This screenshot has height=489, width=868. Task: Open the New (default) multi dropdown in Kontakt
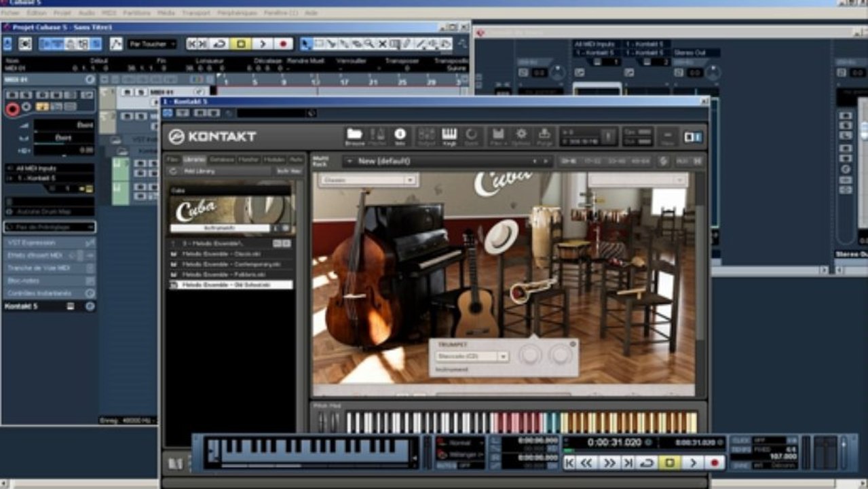[x=448, y=161]
